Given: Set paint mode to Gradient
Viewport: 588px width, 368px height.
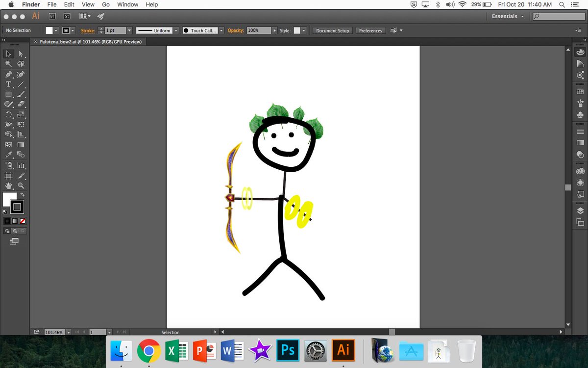Looking at the screenshot, I should coord(15,221).
